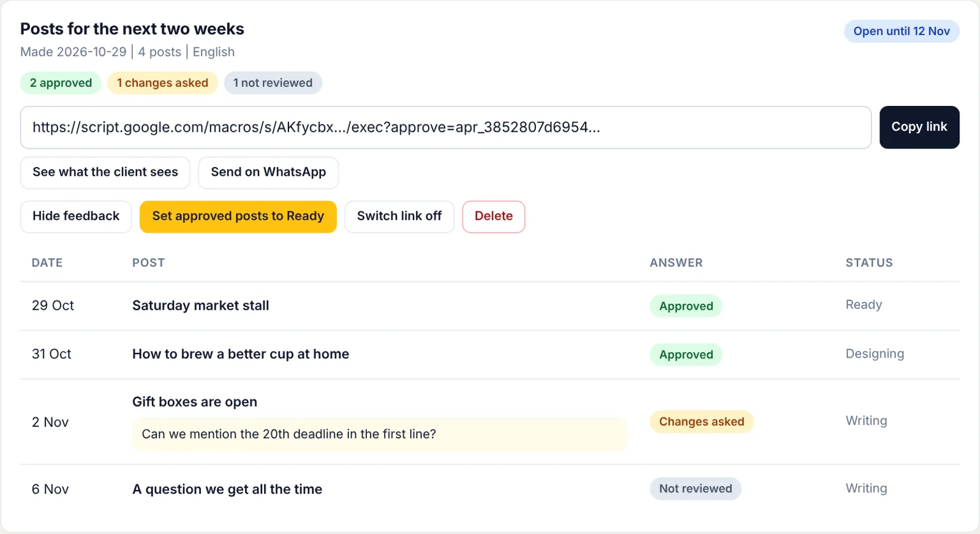Click the Copy link button
The width and height of the screenshot is (980, 534).
(x=919, y=127)
